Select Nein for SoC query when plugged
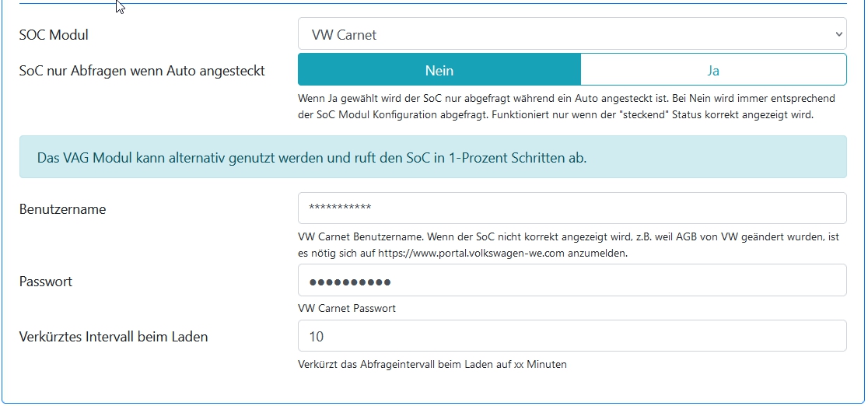 [439, 70]
